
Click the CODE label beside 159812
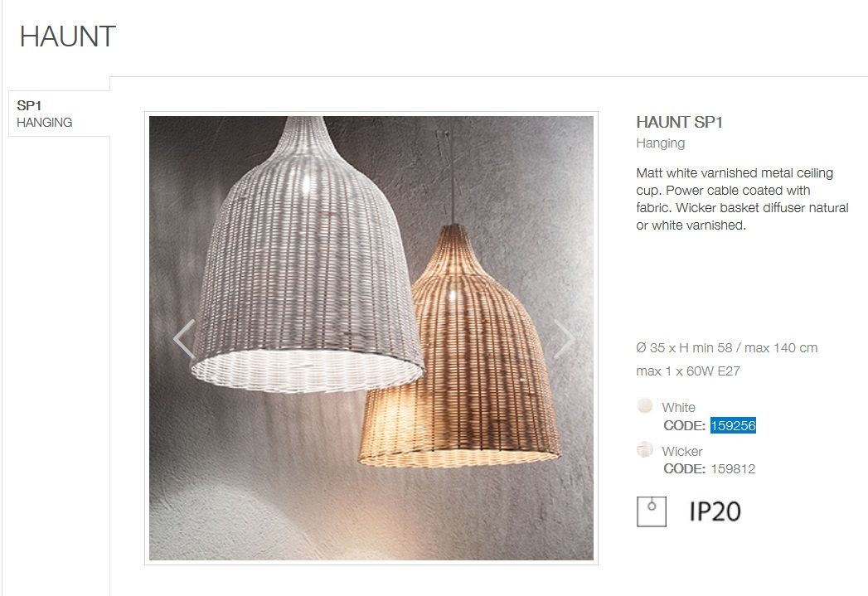[684, 468]
